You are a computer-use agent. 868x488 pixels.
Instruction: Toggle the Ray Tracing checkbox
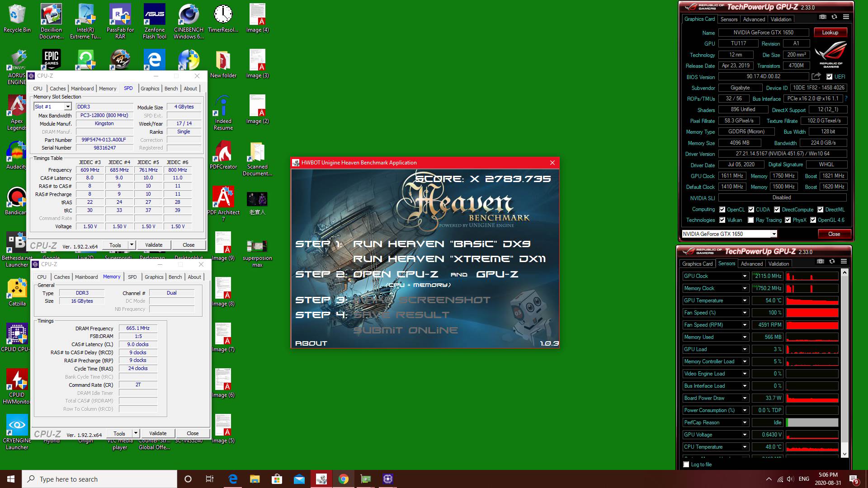(751, 220)
